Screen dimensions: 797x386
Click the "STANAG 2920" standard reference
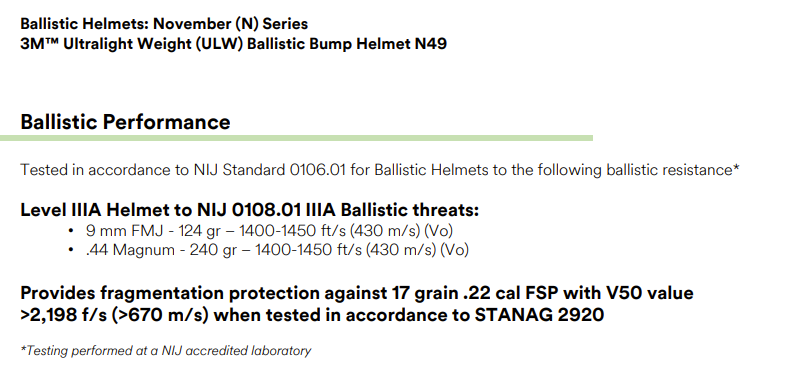pyautogui.click(x=539, y=315)
